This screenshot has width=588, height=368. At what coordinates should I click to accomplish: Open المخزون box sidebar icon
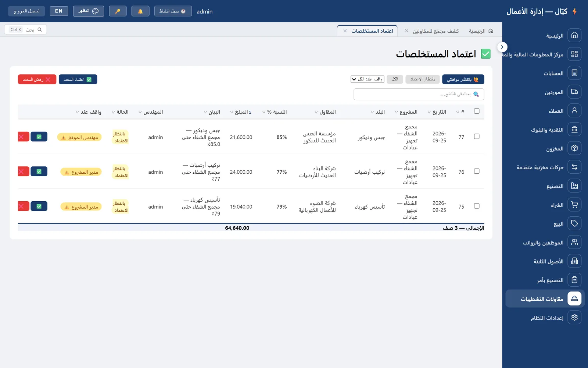(574, 148)
